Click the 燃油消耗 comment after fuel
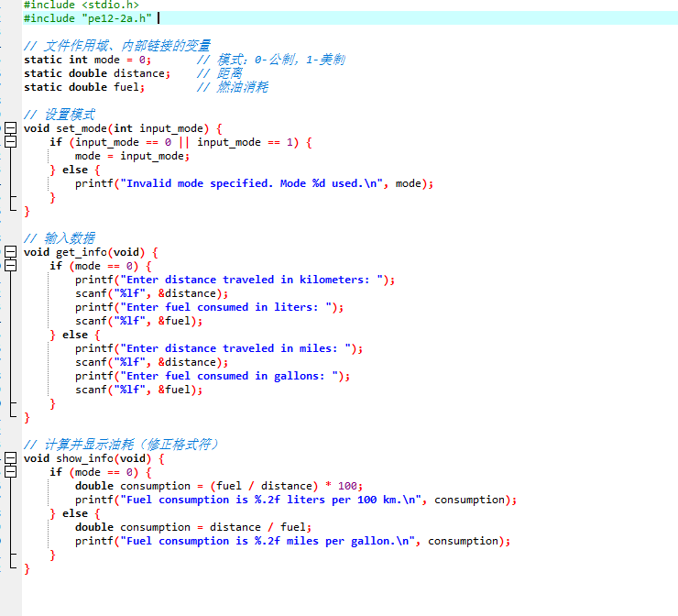This screenshot has width=678, height=616. point(233,87)
